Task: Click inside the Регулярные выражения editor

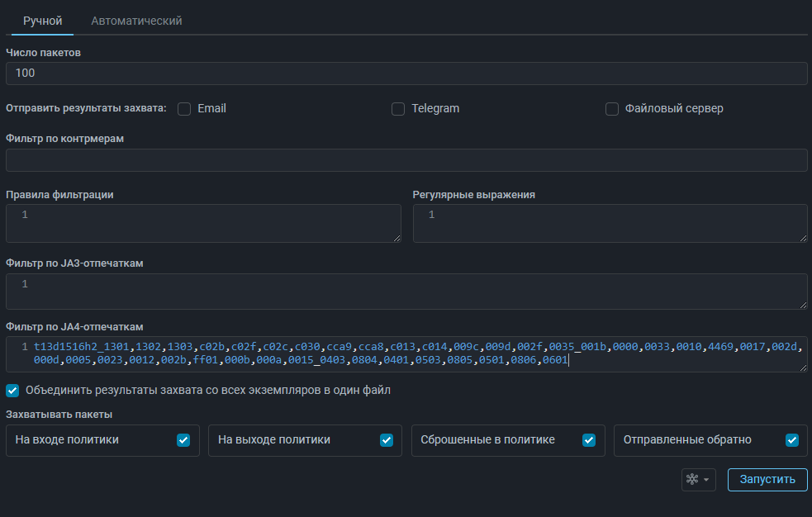Action: pyautogui.click(x=610, y=223)
